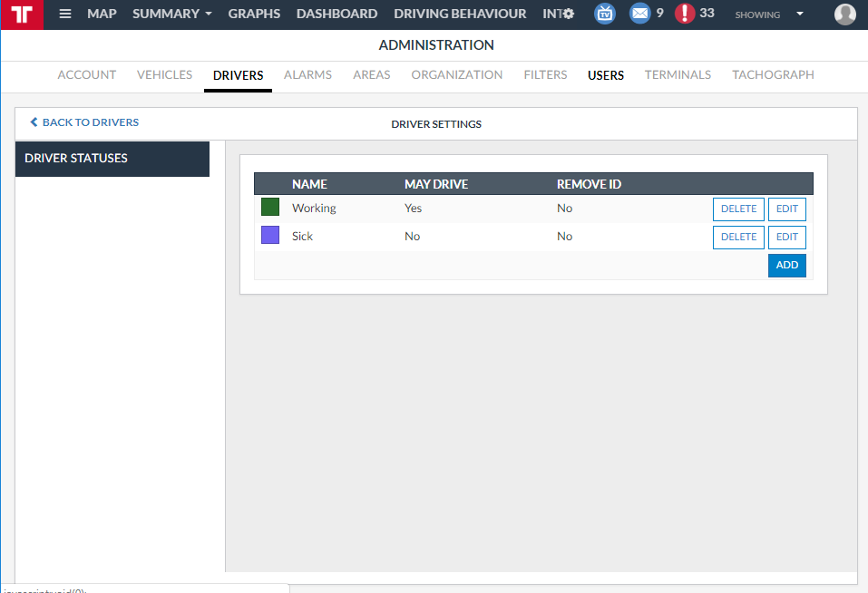Screen dimensions: 868x593
Task: Switch to the Vehicles tab
Action: point(164,75)
